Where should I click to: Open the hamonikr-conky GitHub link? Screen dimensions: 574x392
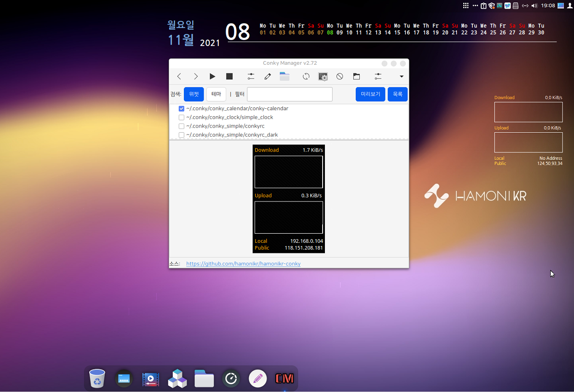(x=243, y=263)
